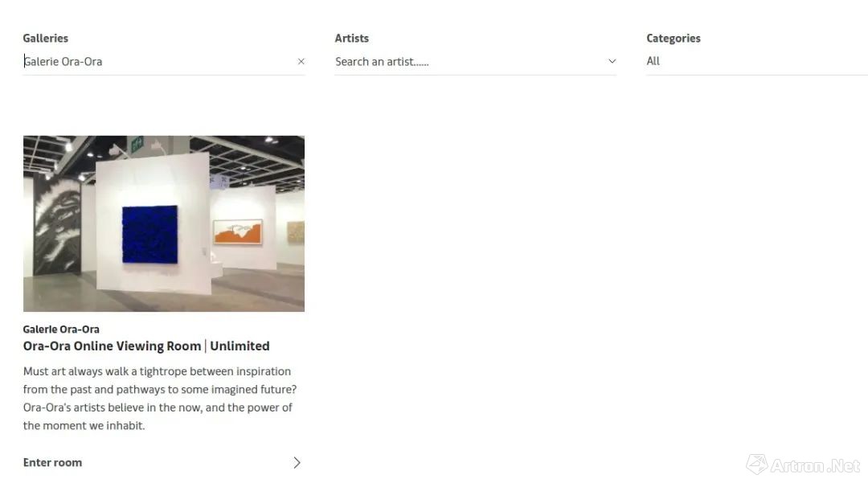Open the Categories dropdown showing All
This screenshot has height=483, width=868.
pos(757,61)
